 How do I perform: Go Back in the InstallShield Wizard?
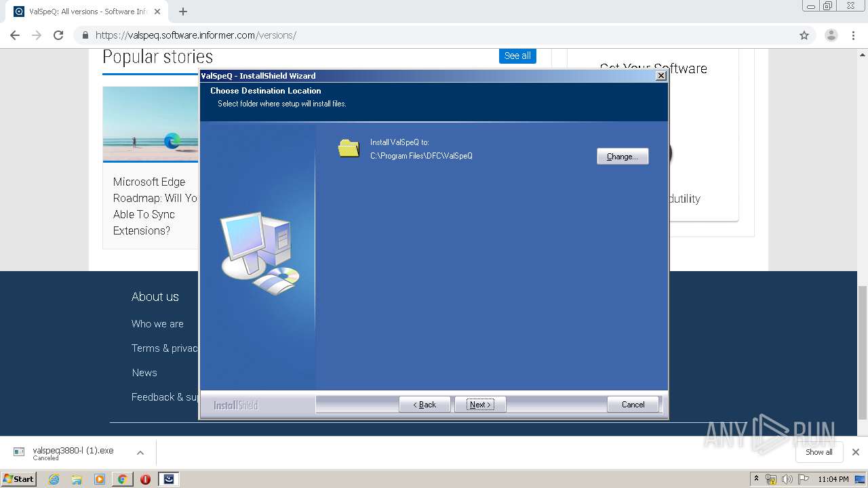tap(425, 405)
